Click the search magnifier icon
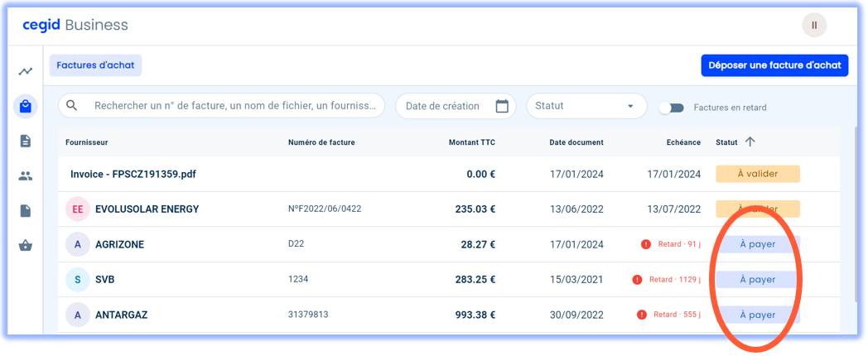868x356 pixels. tap(72, 106)
